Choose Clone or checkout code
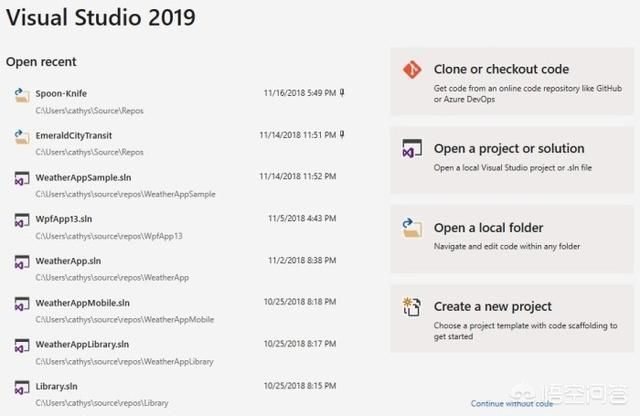 (x=512, y=81)
